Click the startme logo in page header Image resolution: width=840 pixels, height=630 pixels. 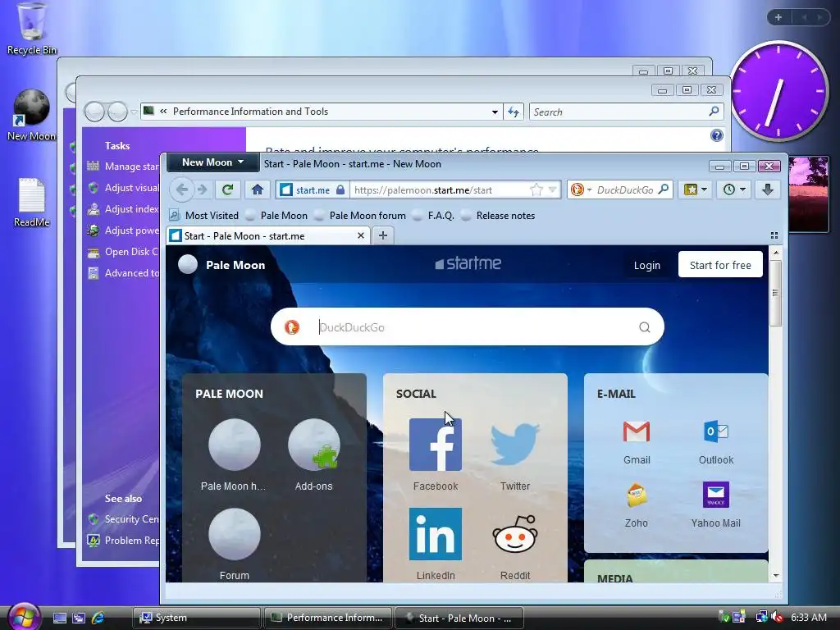[x=468, y=263]
